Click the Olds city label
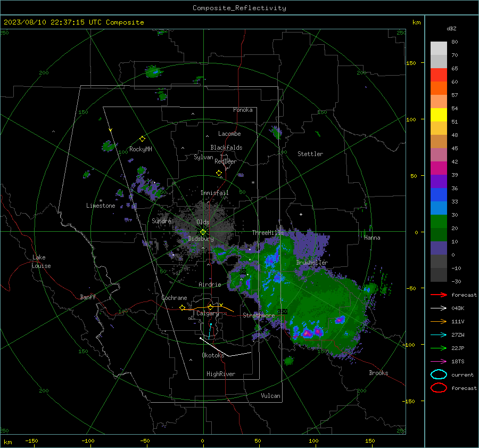The height and width of the screenshot is (448, 479). click(x=203, y=222)
